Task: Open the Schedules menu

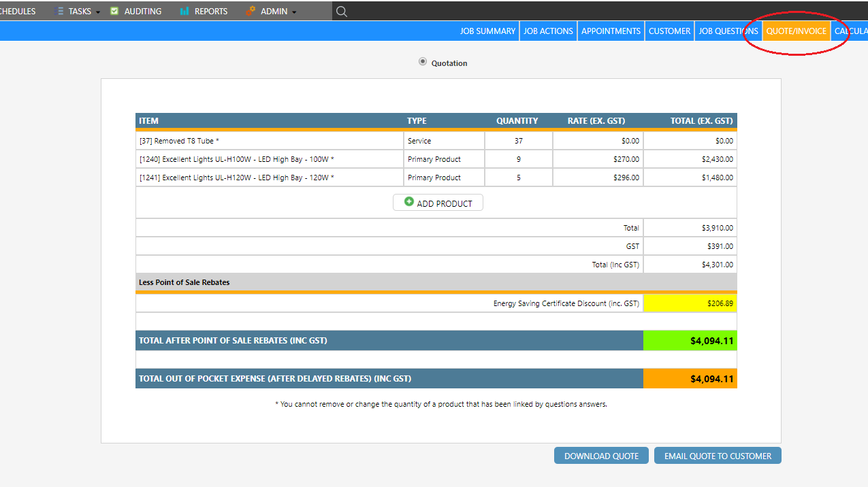Action: (x=18, y=11)
